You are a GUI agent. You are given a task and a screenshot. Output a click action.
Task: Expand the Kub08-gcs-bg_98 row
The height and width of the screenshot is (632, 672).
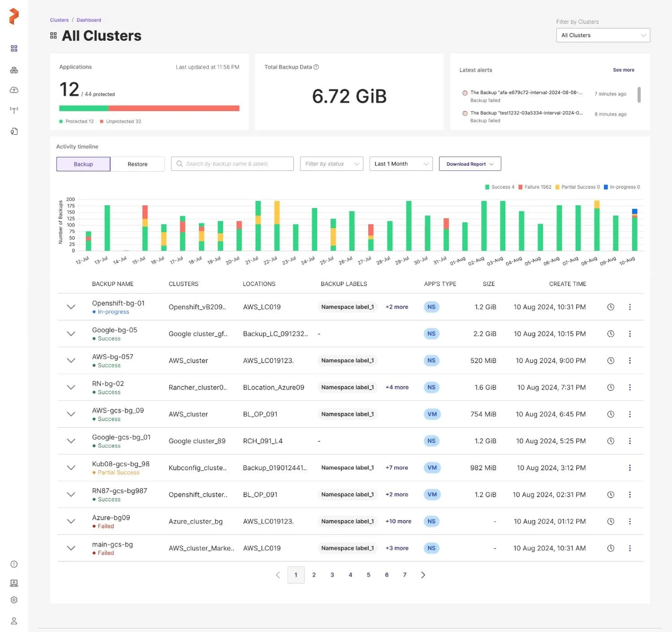(x=71, y=468)
